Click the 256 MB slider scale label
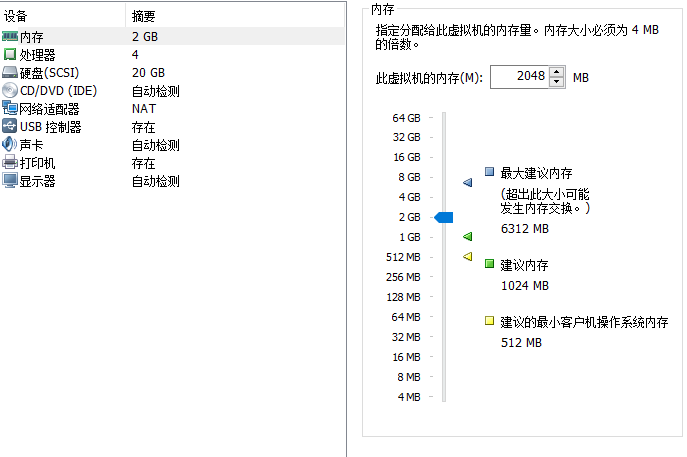 pyautogui.click(x=403, y=277)
